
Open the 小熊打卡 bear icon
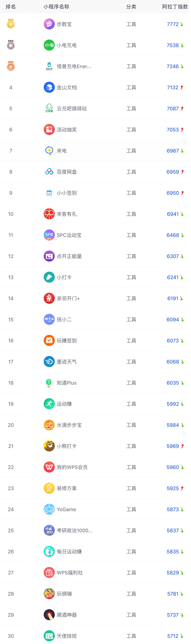click(49, 446)
